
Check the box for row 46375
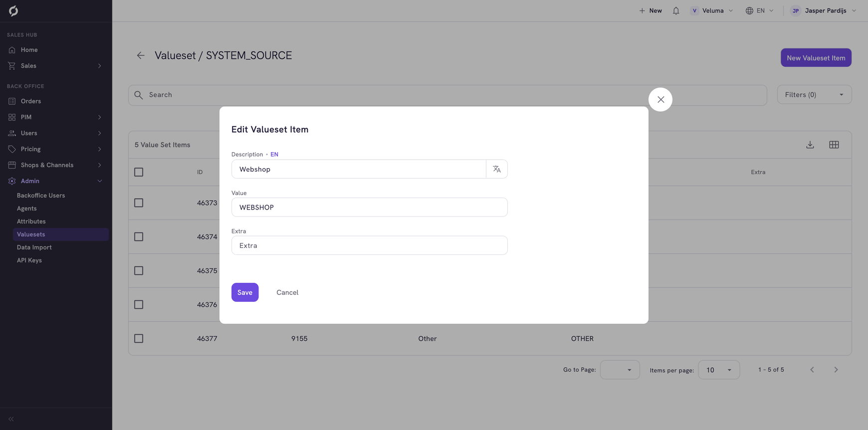point(139,271)
